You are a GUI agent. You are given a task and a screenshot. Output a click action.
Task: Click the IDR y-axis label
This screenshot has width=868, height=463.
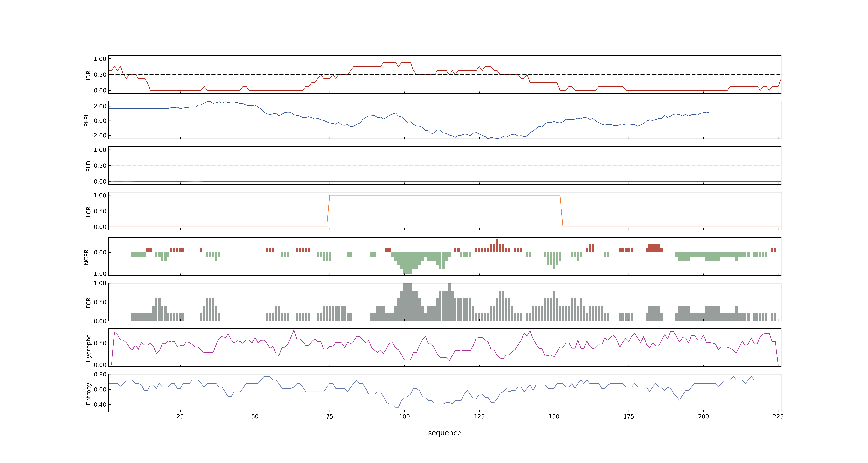point(89,75)
